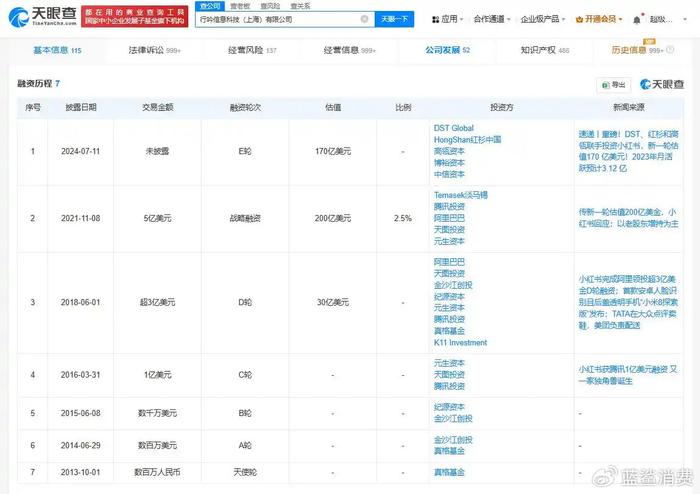Open the 企业级产品 dropdown
This screenshot has height=494, width=700.
pos(542,19)
